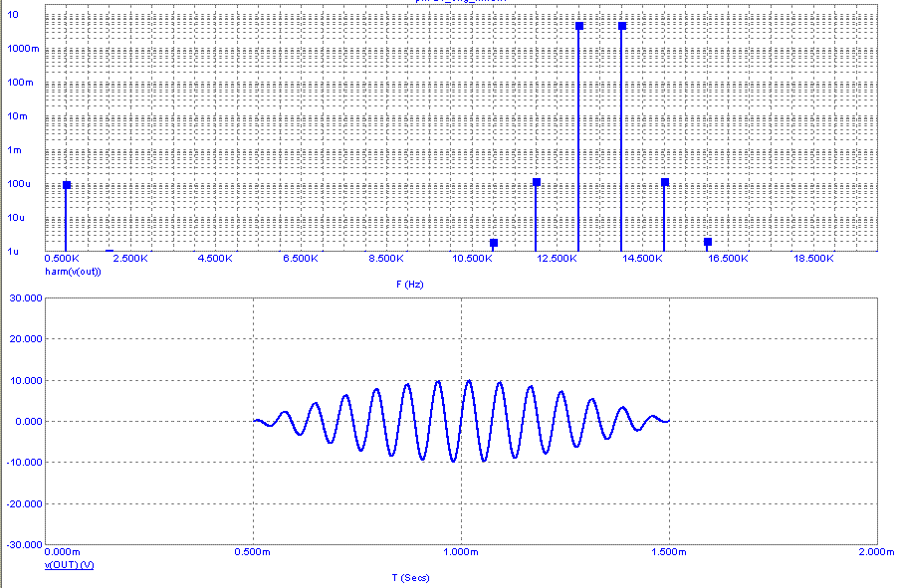Screen dimensions: 897x588
Task: Click the 0.500m time axis label
Action: [x=252, y=552]
